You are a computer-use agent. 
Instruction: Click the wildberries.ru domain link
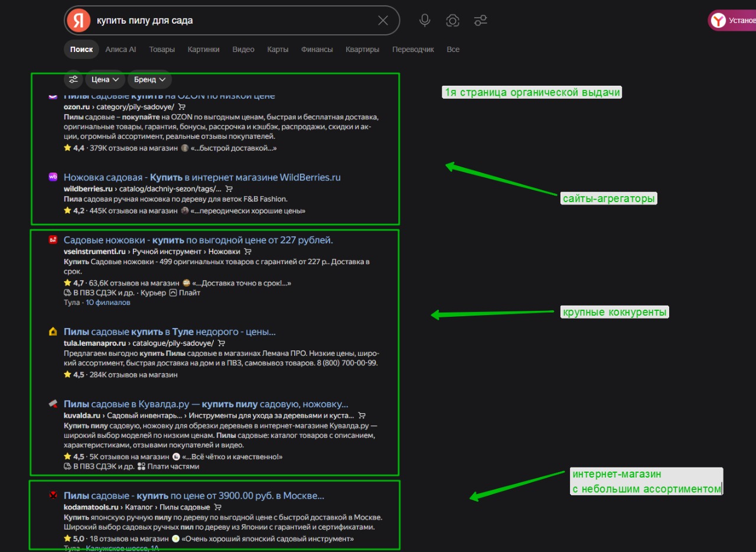coord(88,189)
